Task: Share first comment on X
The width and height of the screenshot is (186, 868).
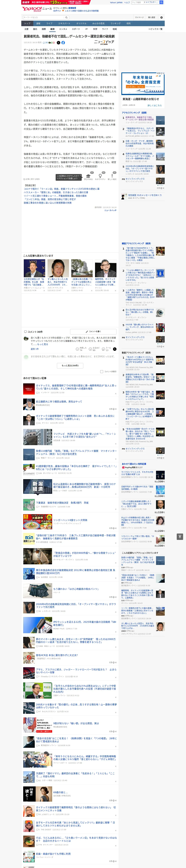Action: (114, 349)
